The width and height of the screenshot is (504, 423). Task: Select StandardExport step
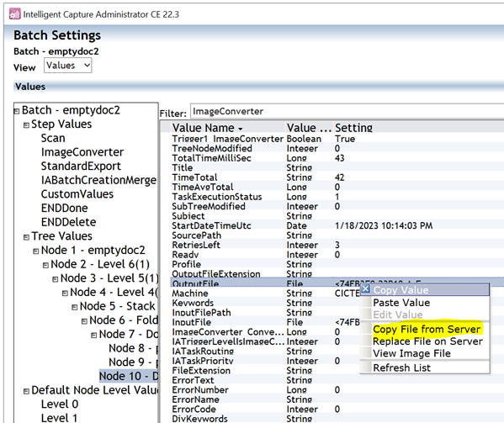pos(81,166)
